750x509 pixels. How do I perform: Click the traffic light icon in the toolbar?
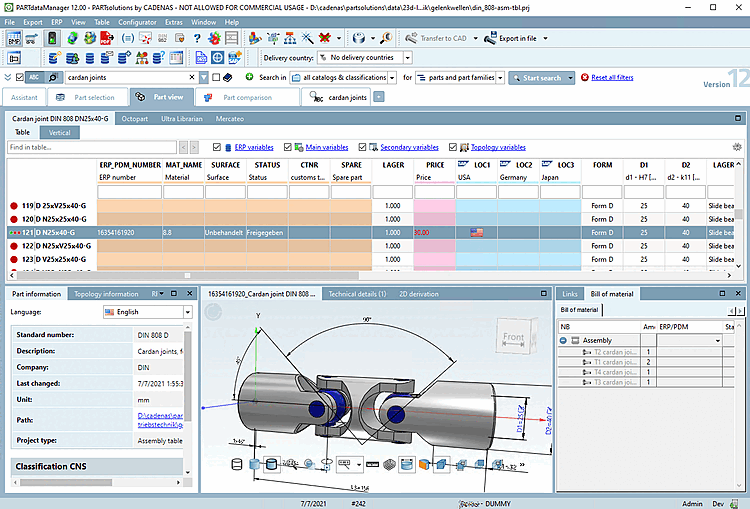pyautogui.click(x=52, y=38)
